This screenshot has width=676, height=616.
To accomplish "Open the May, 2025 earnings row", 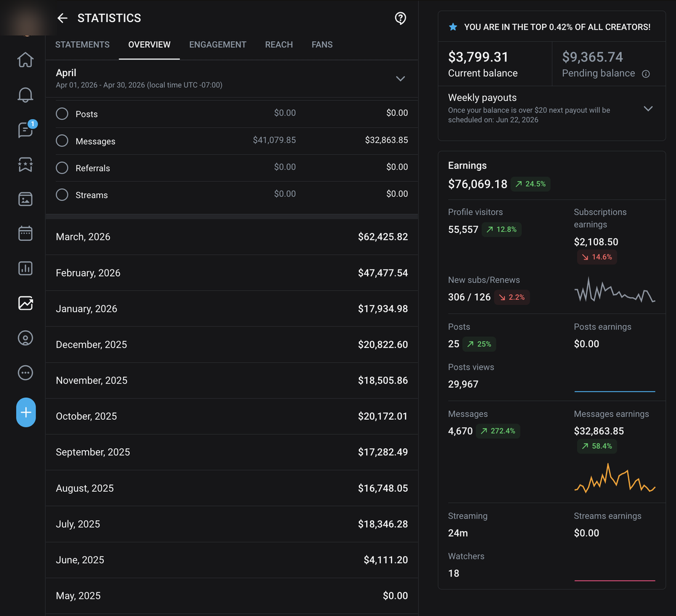I will (232, 595).
